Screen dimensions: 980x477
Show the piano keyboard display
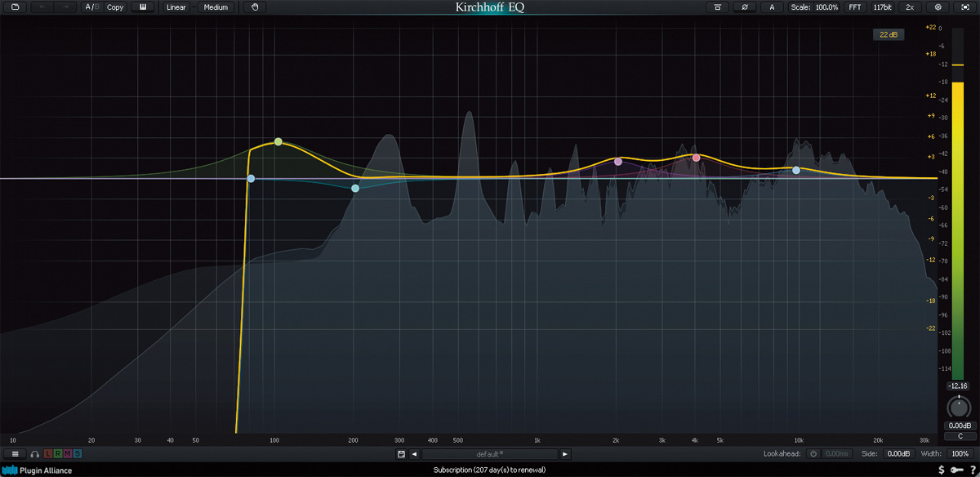click(143, 7)
